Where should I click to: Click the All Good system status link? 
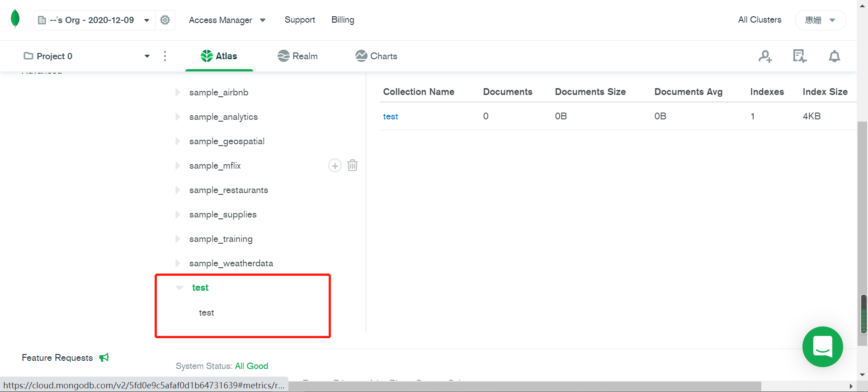251,366
